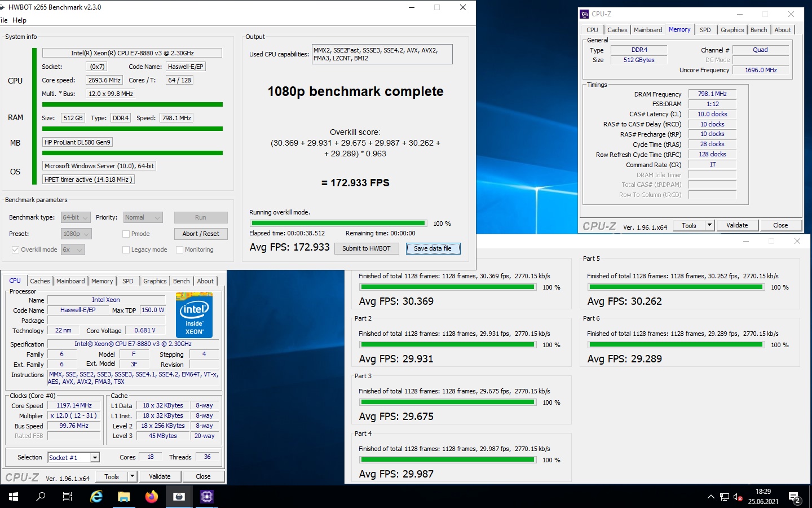Click the CPU name field in System info
Screen dimensions: 812x508
click(132, 53)
